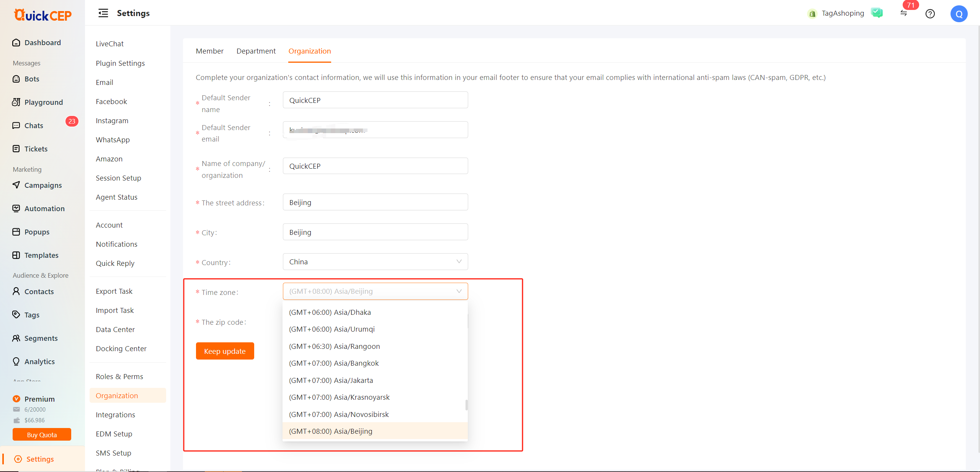Click the Default Sender email field

(375, 130)
